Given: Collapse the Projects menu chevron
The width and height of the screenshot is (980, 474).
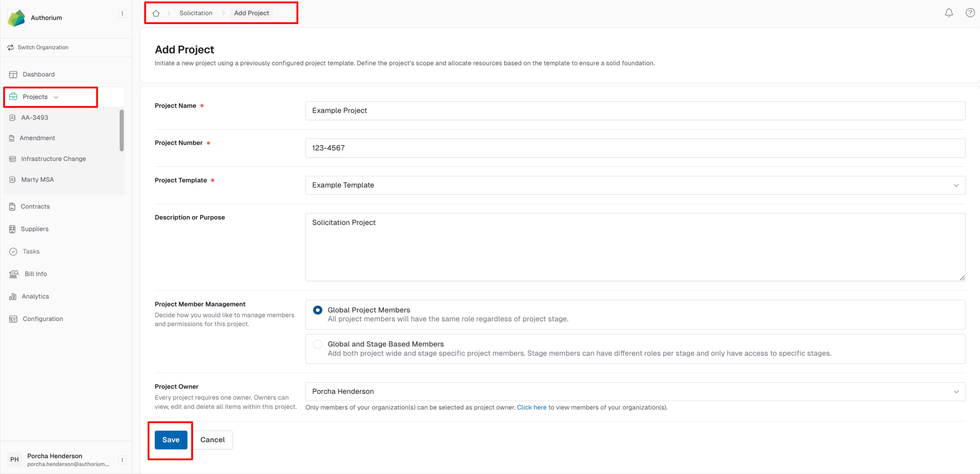Looking at the screenshot, I should (56, 97).
